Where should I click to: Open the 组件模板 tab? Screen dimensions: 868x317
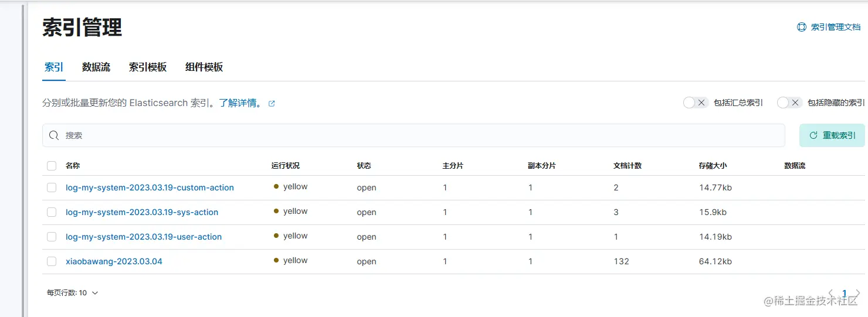[204, 67]
